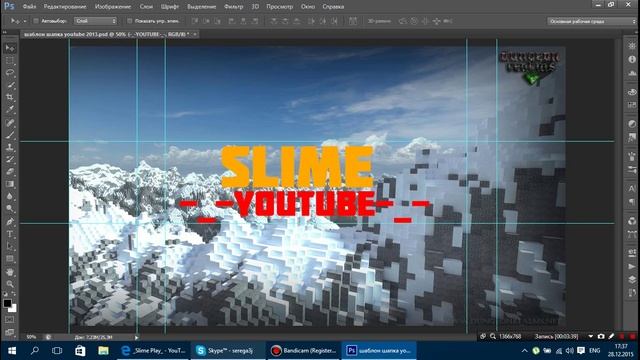Viewport: 640px width, 360px height.
Task: Select the Dodge tool
Action: [10, 209]
